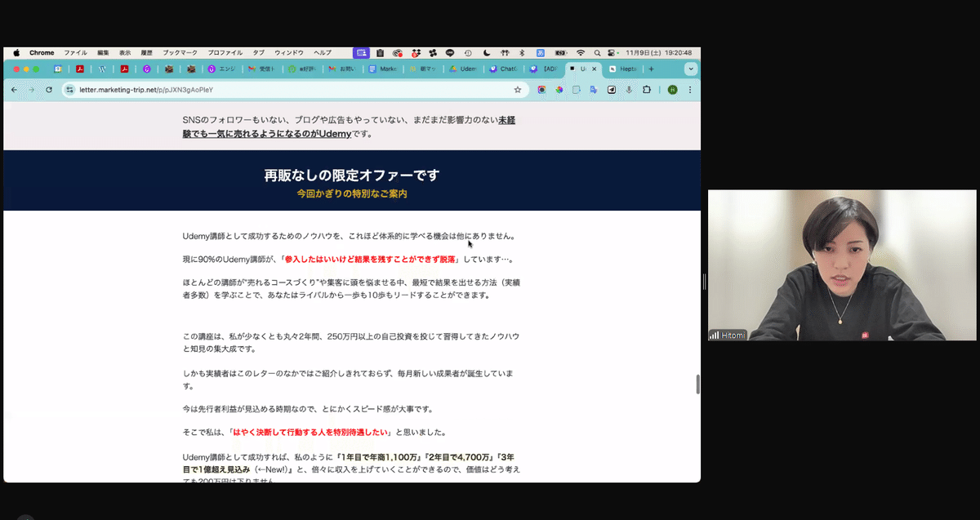Open the Apple menu

click(x=16, y=52)
